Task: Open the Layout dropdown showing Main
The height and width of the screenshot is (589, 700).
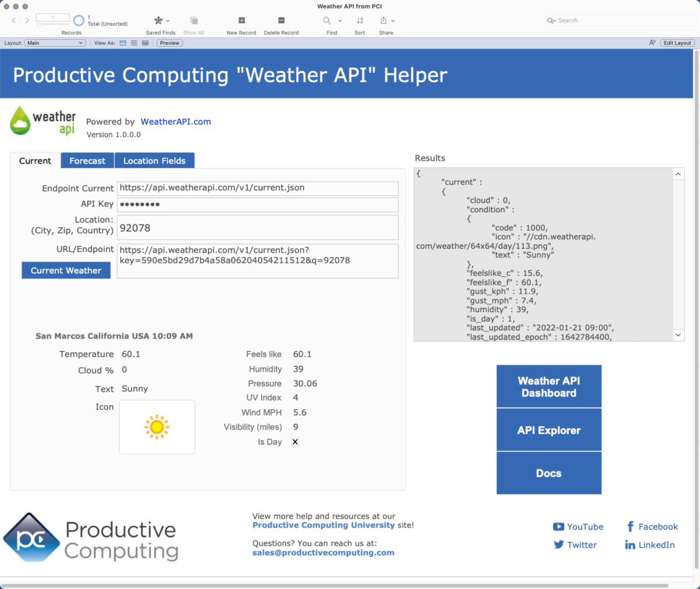Action: 54,43
